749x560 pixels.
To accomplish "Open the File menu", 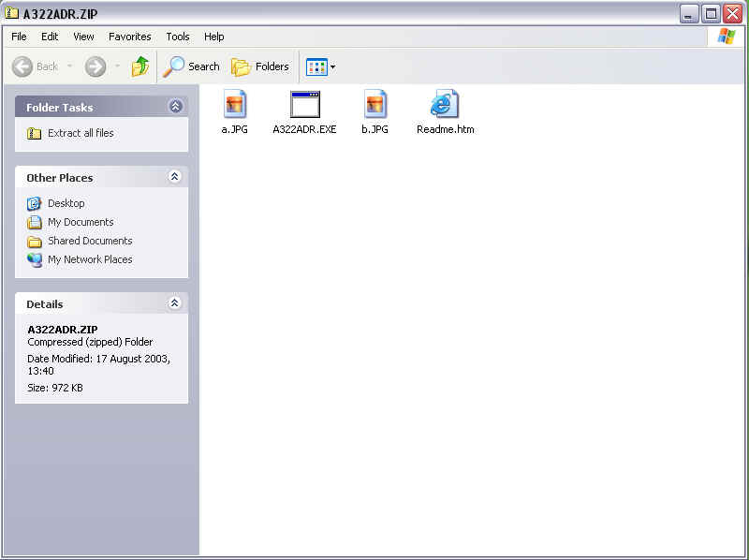I will 19,37.
